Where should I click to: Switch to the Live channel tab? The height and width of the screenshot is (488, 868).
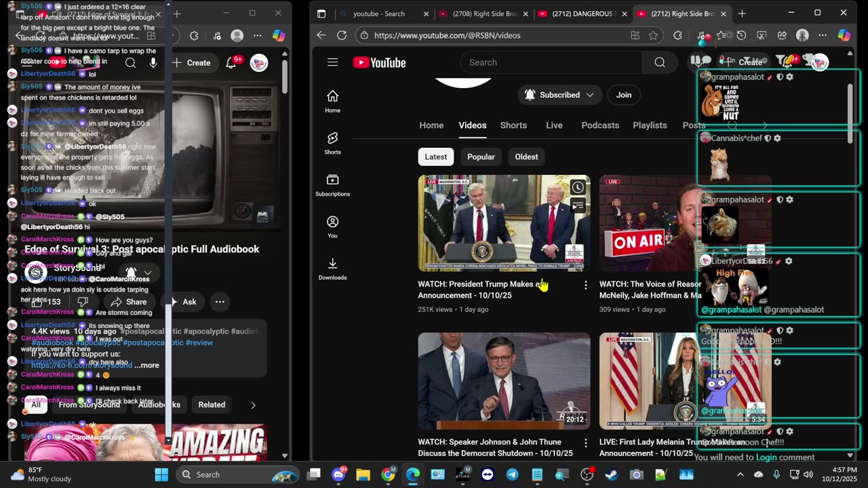click(x=554, y=125)
